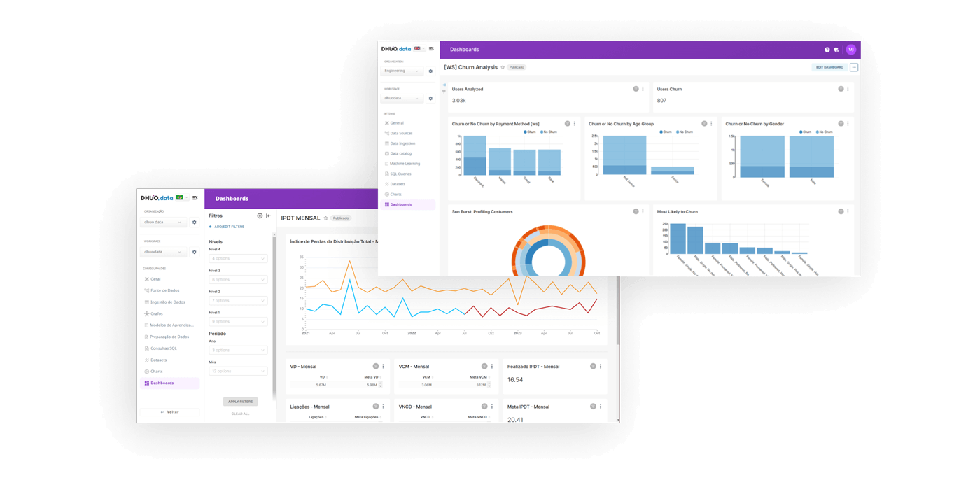Open the VCM - Mensal card menu

[x=491, y=367]
